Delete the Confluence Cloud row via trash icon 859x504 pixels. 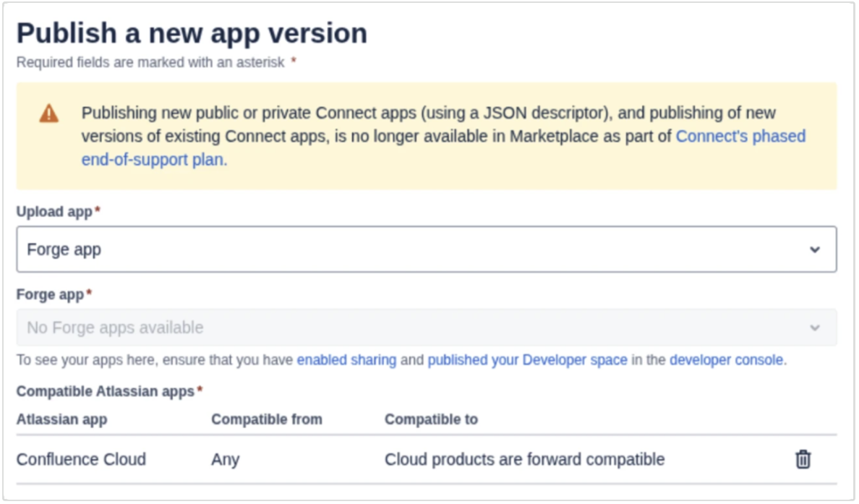click(x=803, y=459)
